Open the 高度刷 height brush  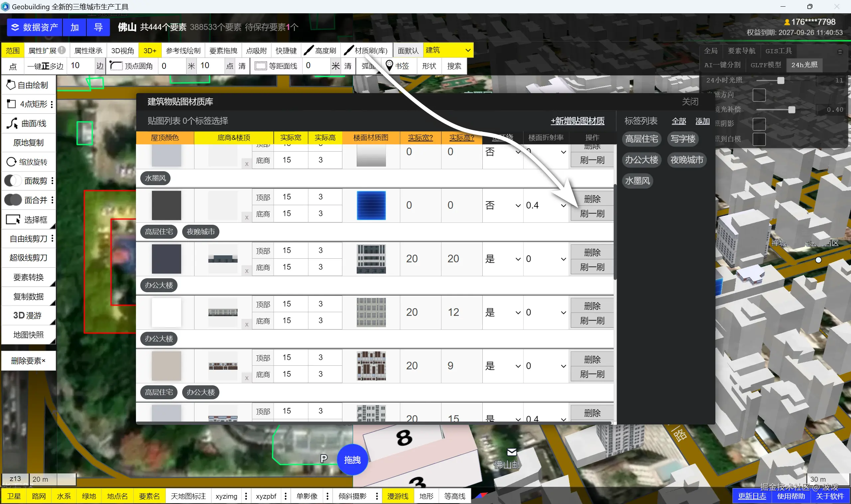point(320,51)
